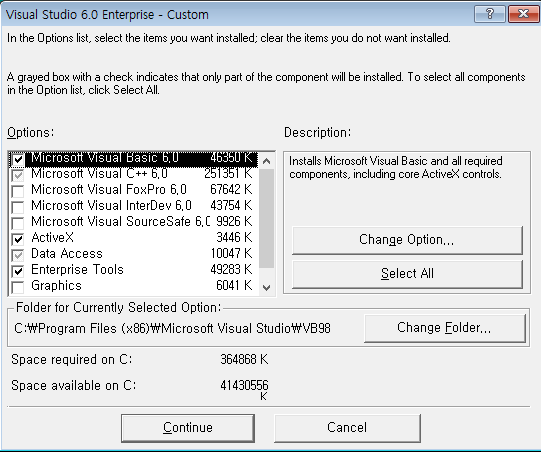The width and height of the screenshot is (541, 452).
Task: Click the 49283 K size value
Action: click(x=231, y=269)
